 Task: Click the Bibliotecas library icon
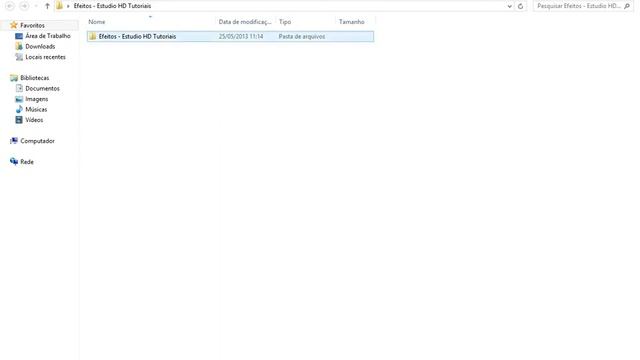click(14, 78)
